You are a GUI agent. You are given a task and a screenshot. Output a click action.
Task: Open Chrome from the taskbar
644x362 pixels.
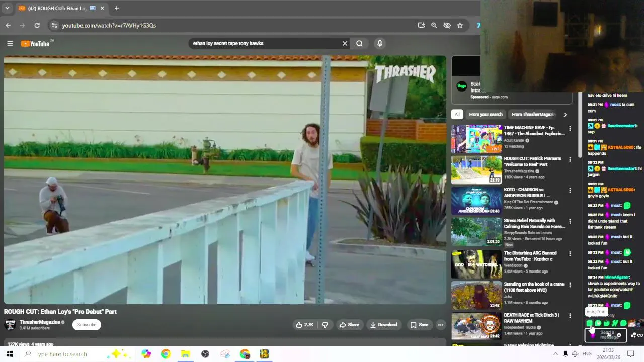tap(166, 354)
